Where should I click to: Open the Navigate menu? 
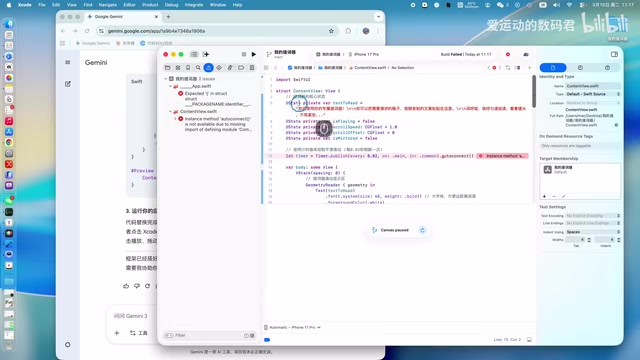pyautogui.click(x=108, y=5)
